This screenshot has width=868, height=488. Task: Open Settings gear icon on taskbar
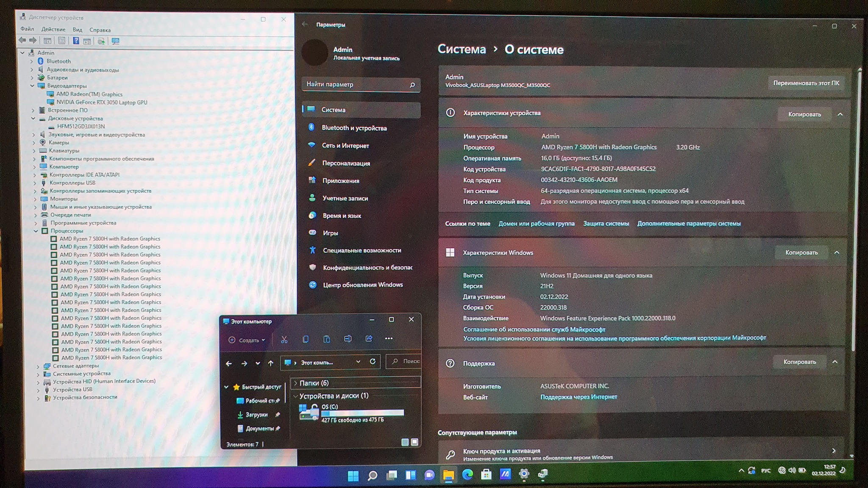[x=524, y=474]
